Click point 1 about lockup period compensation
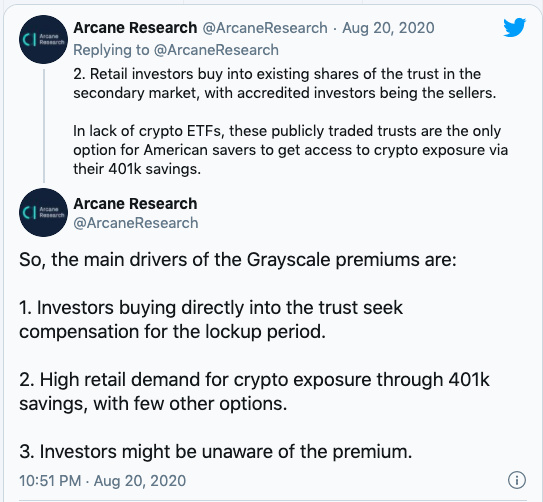543x502 pixels. [211, 320]
